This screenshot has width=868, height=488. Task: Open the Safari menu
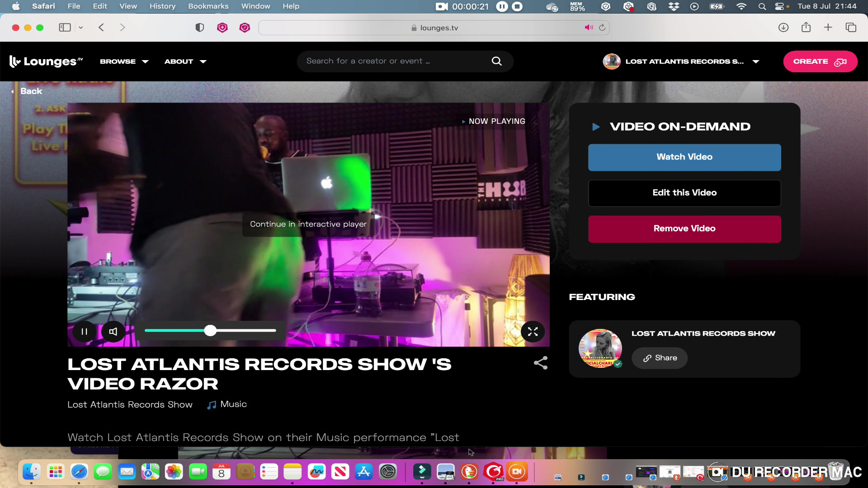pos(43,6)
